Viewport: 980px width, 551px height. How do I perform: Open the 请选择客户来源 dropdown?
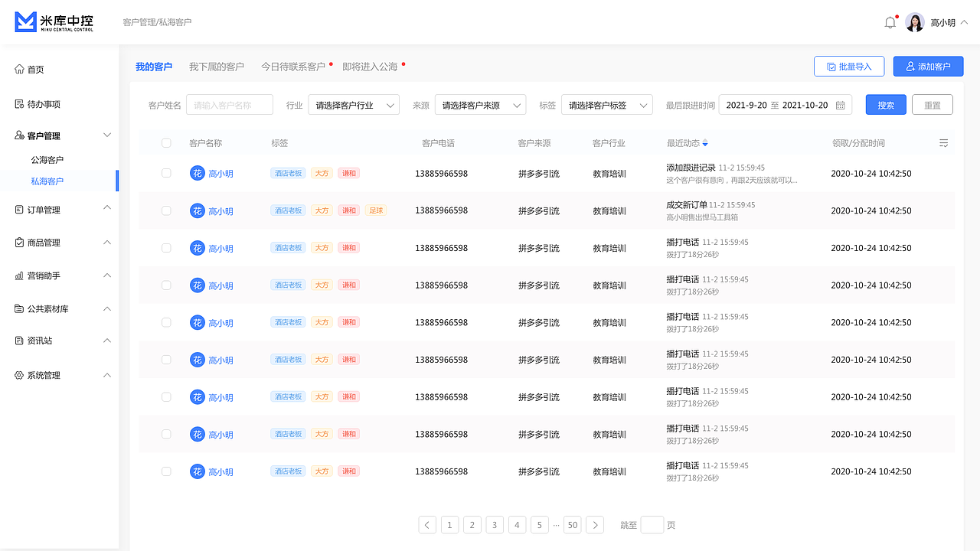(x=480, y=105)
